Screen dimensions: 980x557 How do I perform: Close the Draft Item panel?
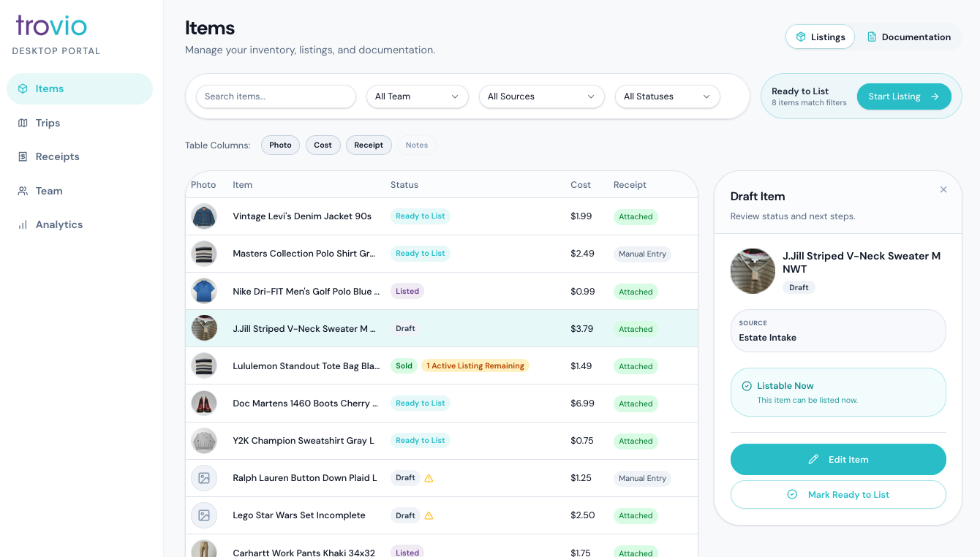943,189
